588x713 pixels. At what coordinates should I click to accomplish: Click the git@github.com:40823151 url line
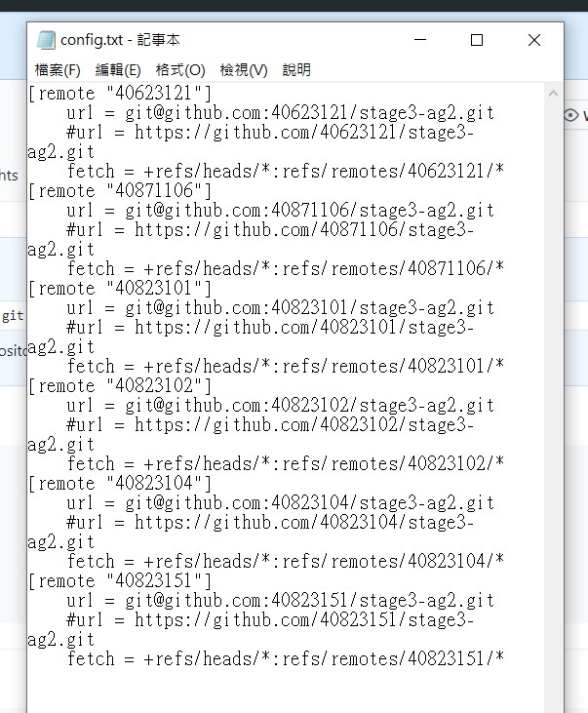pos(281,600)
